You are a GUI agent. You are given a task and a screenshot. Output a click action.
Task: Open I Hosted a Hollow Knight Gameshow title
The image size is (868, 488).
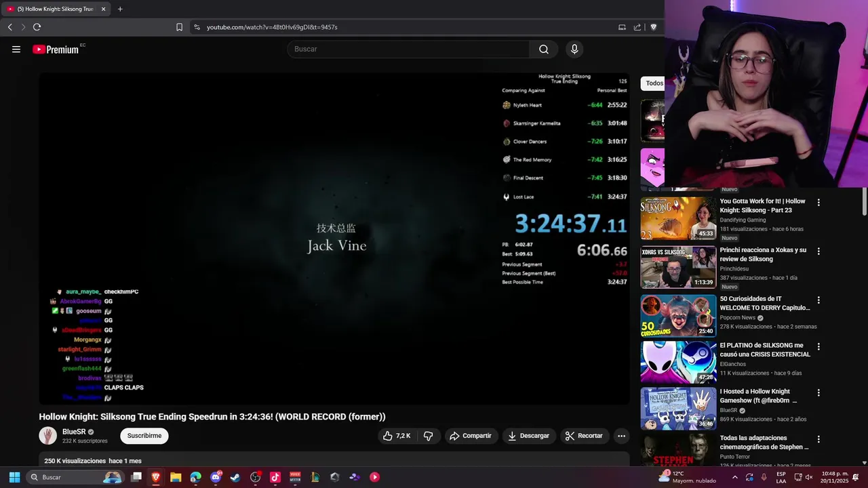point(758,396)
